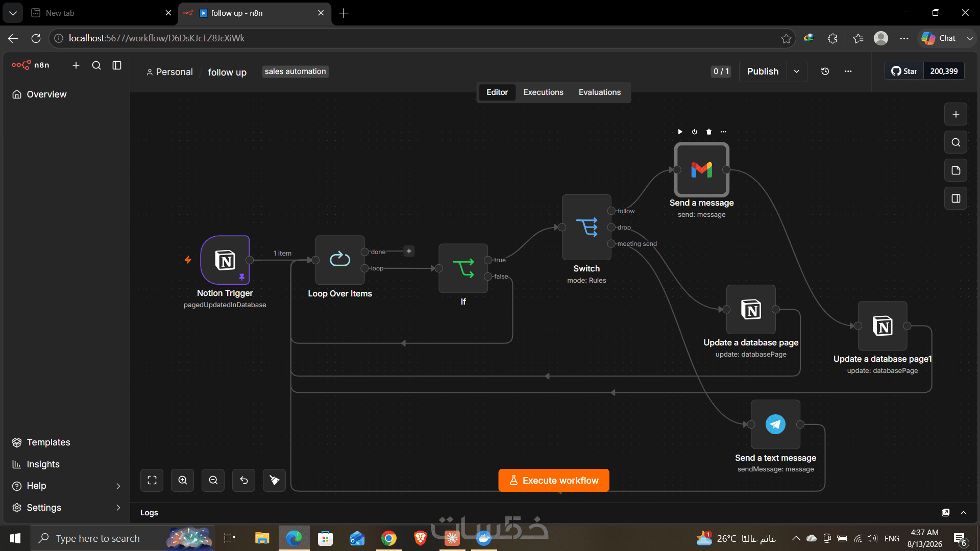
Task: Expand the Help submenu
Action: 65,486
